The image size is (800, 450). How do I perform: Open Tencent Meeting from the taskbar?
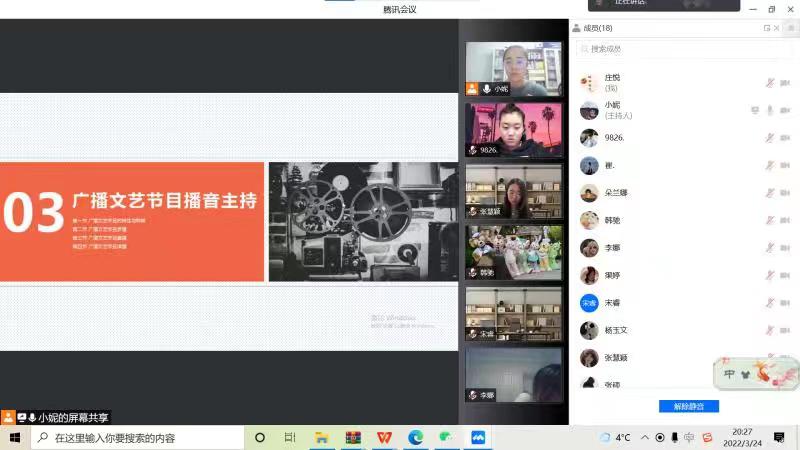[478, 438]
